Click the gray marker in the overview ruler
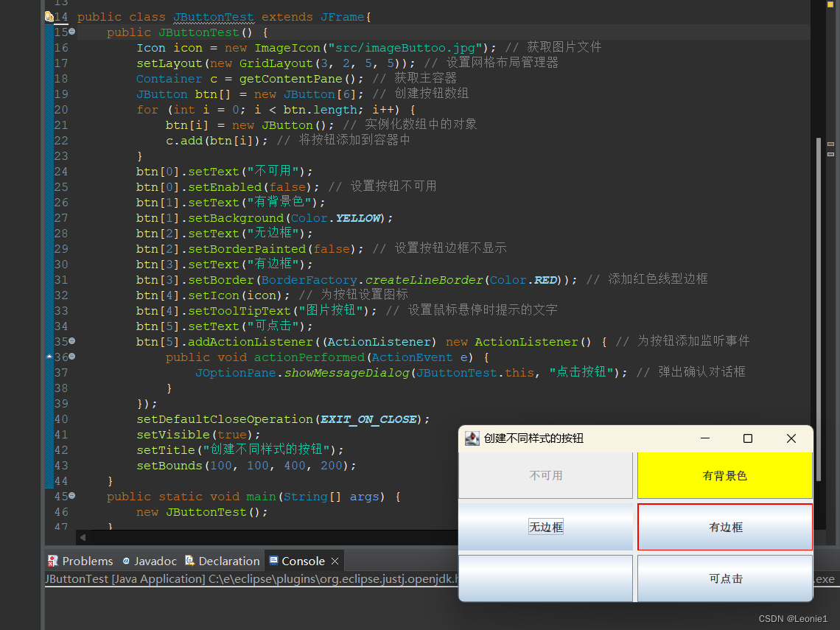Image resolution: width=840 pixels, height=630 pixels. pos(830,155)
